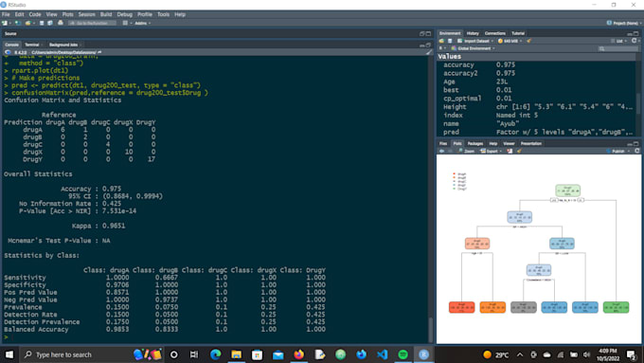Viewport: 644px width, 363px height.
Task: Maximize the Console pane
Action: click(429, 45)
